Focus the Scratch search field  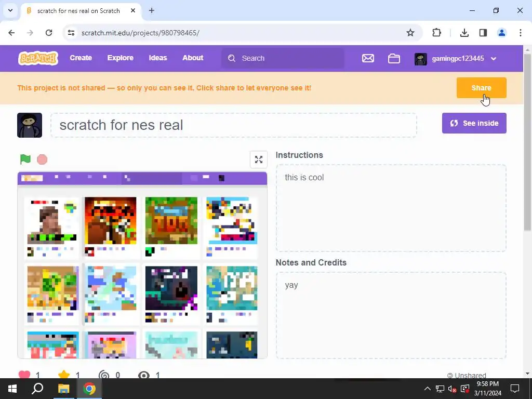(283, 58)
